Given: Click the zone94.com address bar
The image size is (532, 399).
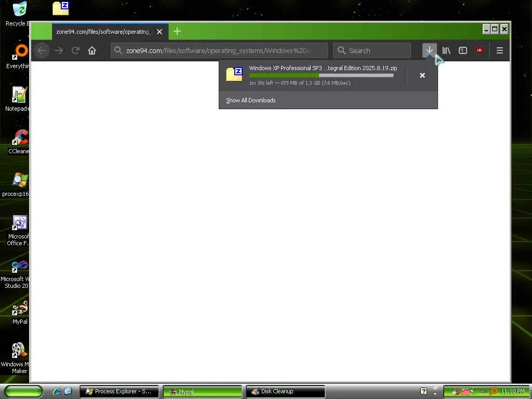Looking at the screenshot, I should coord(219,50).
